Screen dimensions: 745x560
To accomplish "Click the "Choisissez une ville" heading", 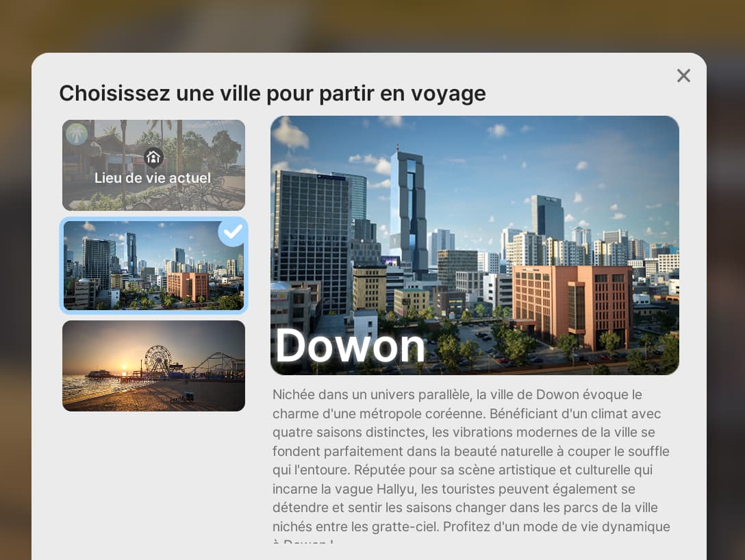I will pos(273,93).
